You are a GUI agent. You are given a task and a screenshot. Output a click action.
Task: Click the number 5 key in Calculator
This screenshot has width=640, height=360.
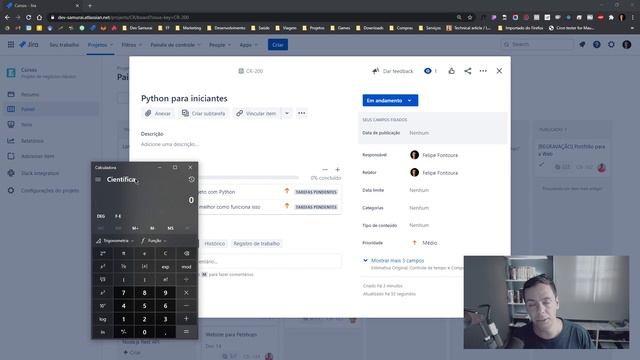click(x=144, y=306)
